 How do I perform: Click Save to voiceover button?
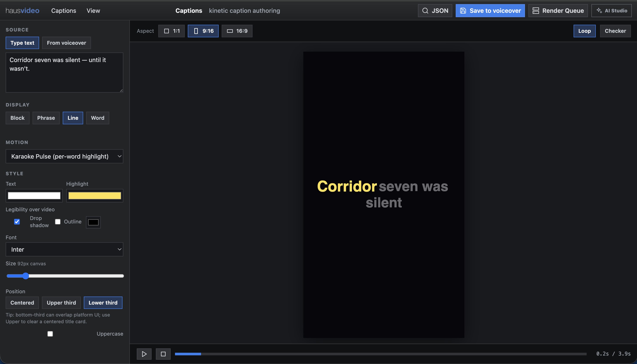click(490, 10)
